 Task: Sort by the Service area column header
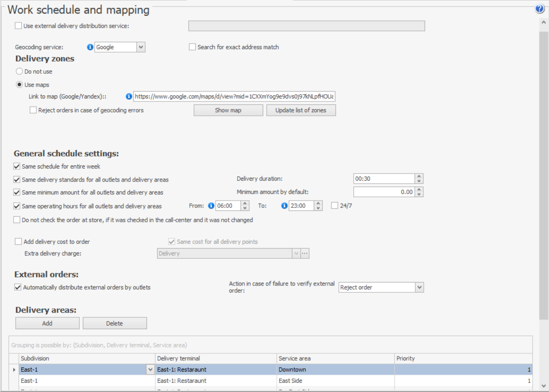coord(335,358)
